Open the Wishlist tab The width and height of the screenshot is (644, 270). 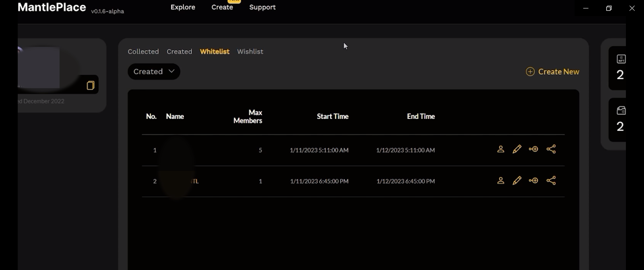[250, 51]
